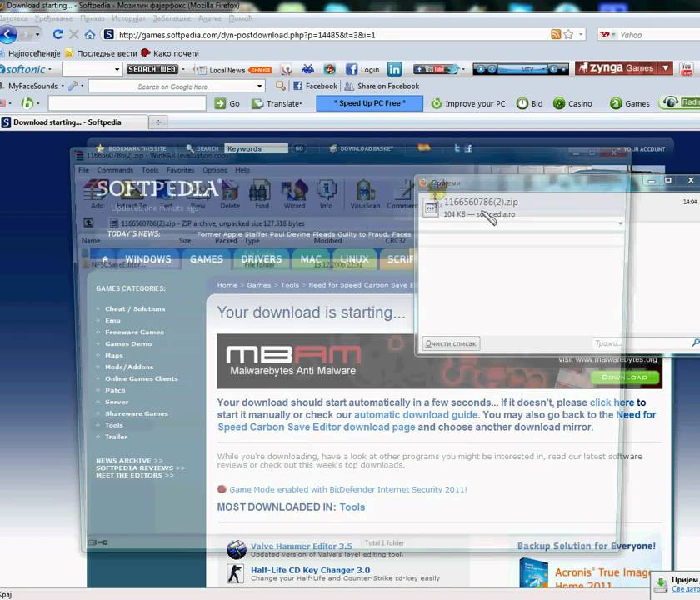Click the Последње вести bookmark
Image resolution: width=700 pixels, height=600 pixels.
coord(102,53)
